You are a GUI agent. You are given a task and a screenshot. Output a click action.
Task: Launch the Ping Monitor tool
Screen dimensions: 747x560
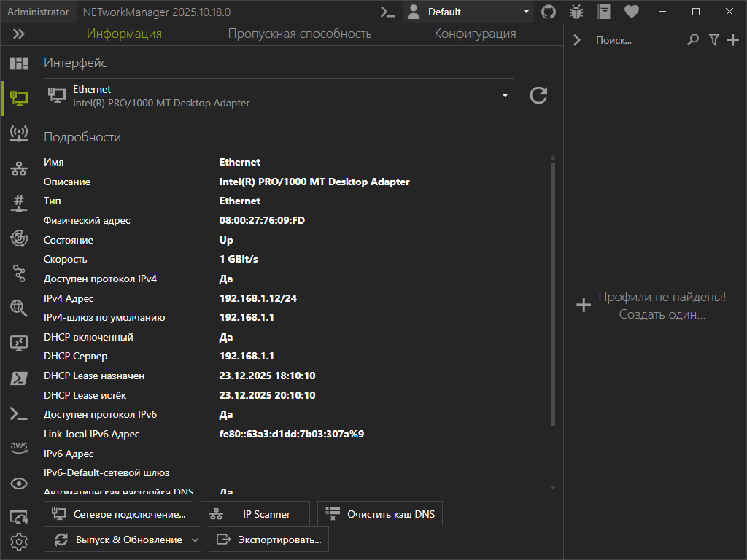pos(18,238)
